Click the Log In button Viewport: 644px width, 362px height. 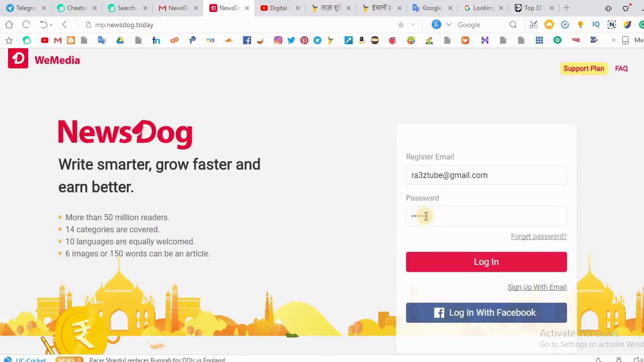tap(486, 262)
